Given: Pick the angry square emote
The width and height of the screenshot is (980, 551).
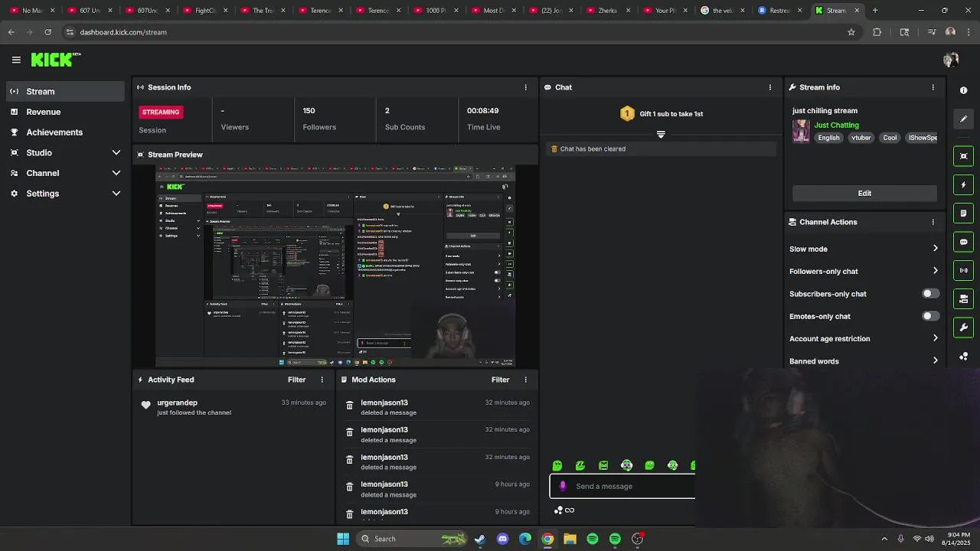Looking at the screenshot, I should 603,465.
